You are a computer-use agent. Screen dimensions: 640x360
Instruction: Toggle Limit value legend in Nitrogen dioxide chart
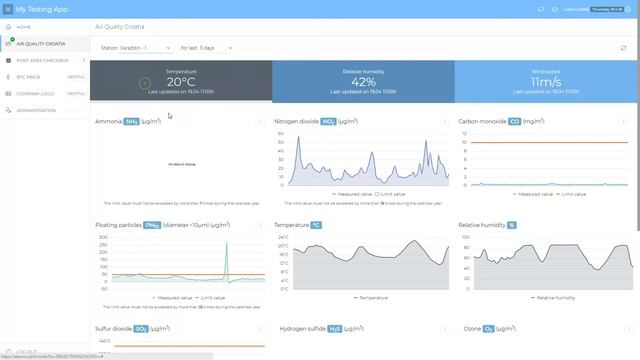click(x=390, y=194)
